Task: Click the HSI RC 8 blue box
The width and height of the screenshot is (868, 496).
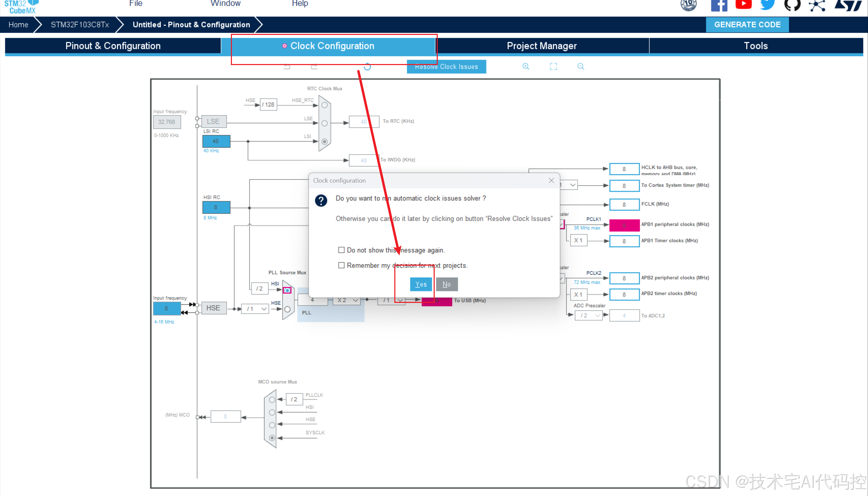Action: point(216,207)
